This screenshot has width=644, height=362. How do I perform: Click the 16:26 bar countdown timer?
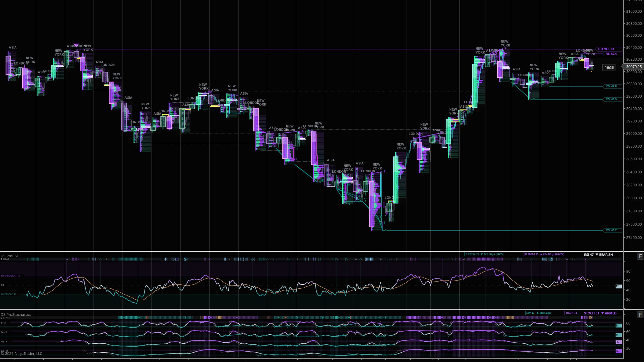coord(609,67)
